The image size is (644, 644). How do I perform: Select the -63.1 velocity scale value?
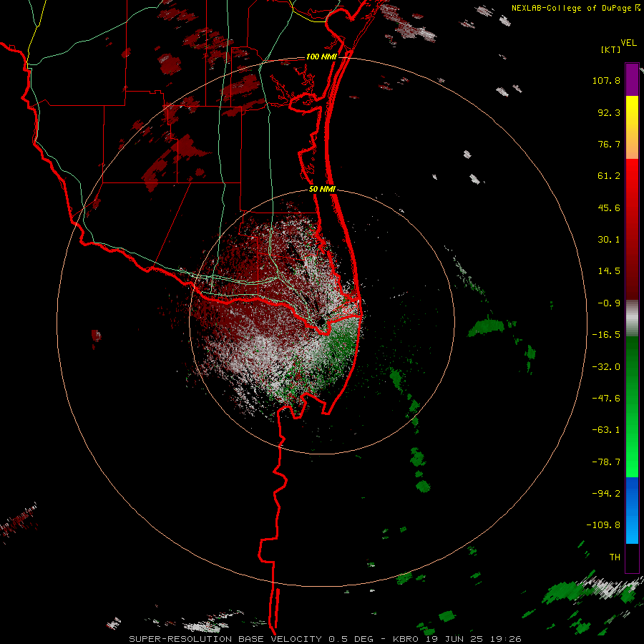tap(606, 430)
